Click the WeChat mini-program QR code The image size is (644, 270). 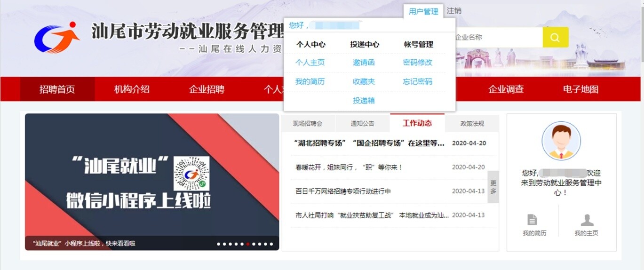click(191, 174)
